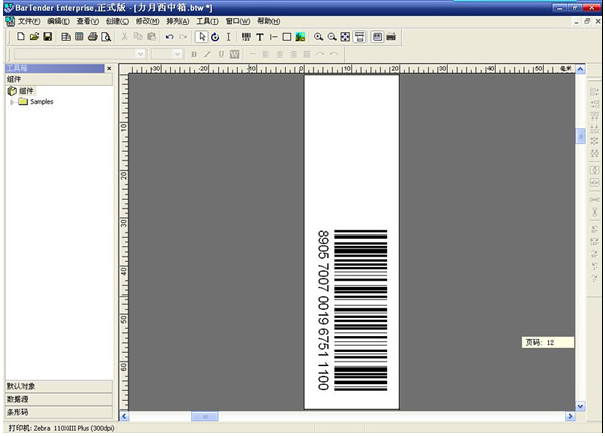Close the 工具箱 toolbox panel

[110, 68]
